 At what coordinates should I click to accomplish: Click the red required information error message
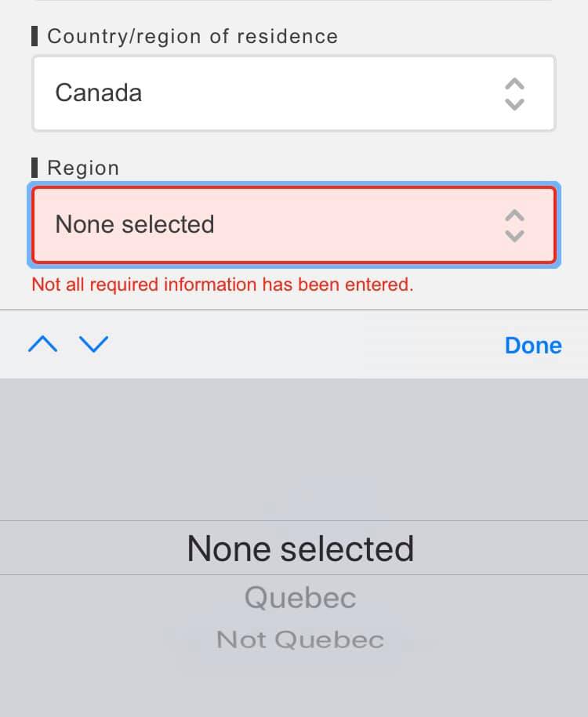[x=222, y=284]
